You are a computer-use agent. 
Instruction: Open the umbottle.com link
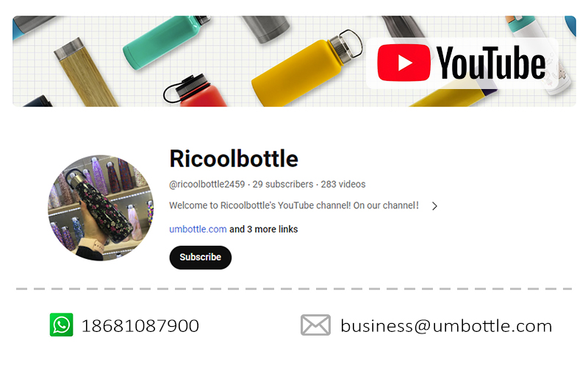pos(198,229)
